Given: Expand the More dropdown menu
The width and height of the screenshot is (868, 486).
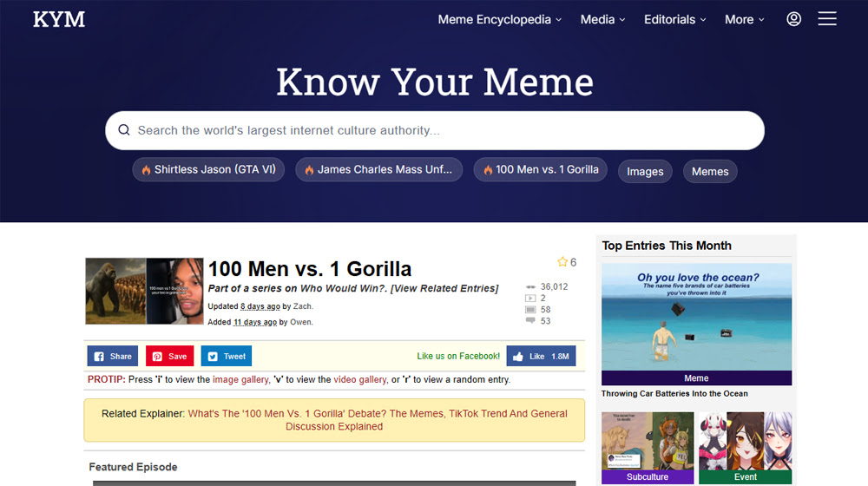Looking at the screenshot, I should pos(745,19).
